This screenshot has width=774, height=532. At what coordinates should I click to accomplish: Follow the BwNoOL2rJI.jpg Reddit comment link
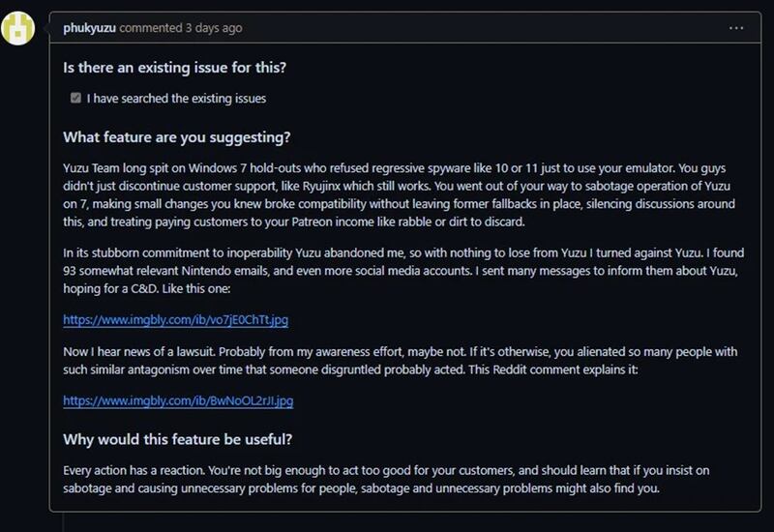pos(178,400)
